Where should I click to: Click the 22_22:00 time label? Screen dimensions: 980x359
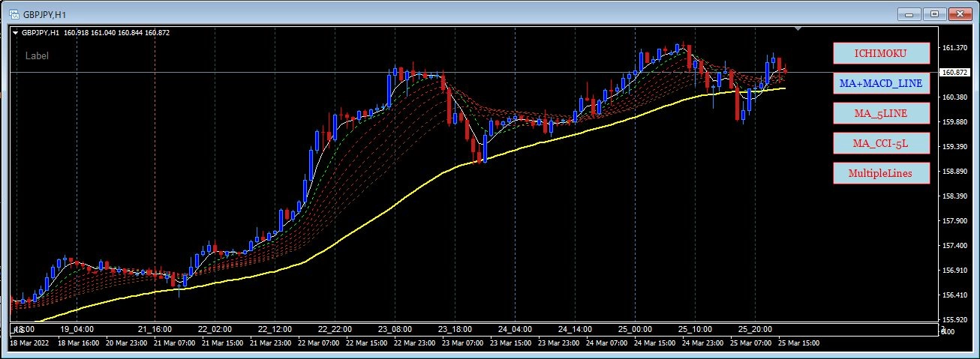click(x=335, y=329)
